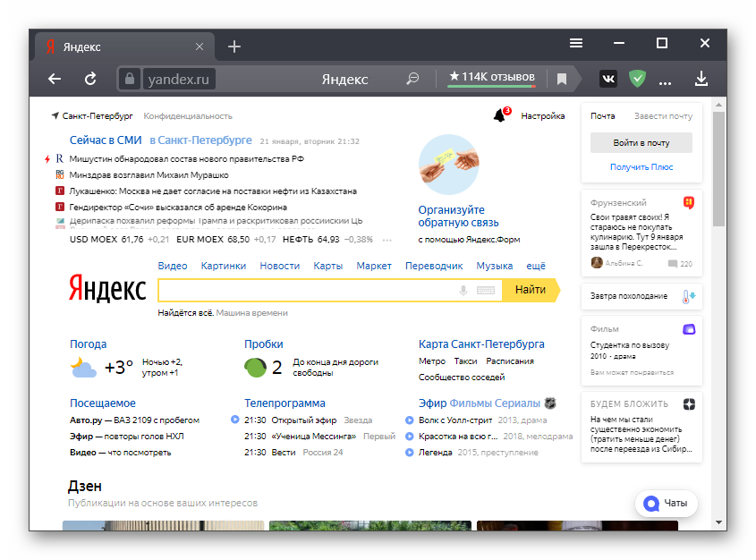756x560 pixels.
Task: Click the browser back arrow
Action: point(55,79)
